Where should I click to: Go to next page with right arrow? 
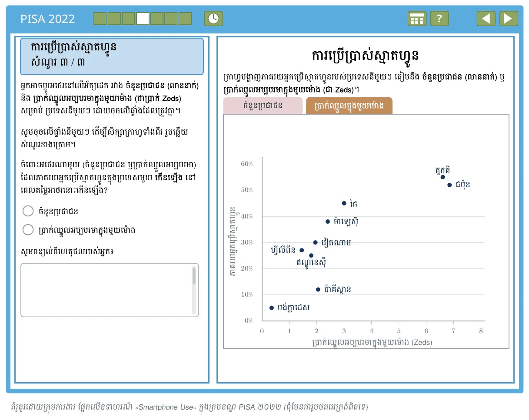(509, 19)
